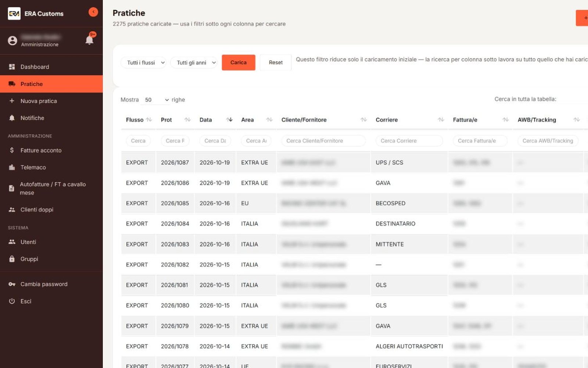Open the Tutti i flussi dropdown
Viewport: 588px width, 368px height.
point(144,63)
